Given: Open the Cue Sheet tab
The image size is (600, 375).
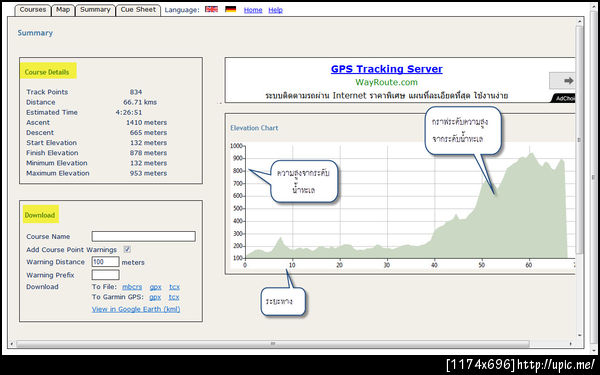Looking at the screenshot, I should click(x=138, y=10).
